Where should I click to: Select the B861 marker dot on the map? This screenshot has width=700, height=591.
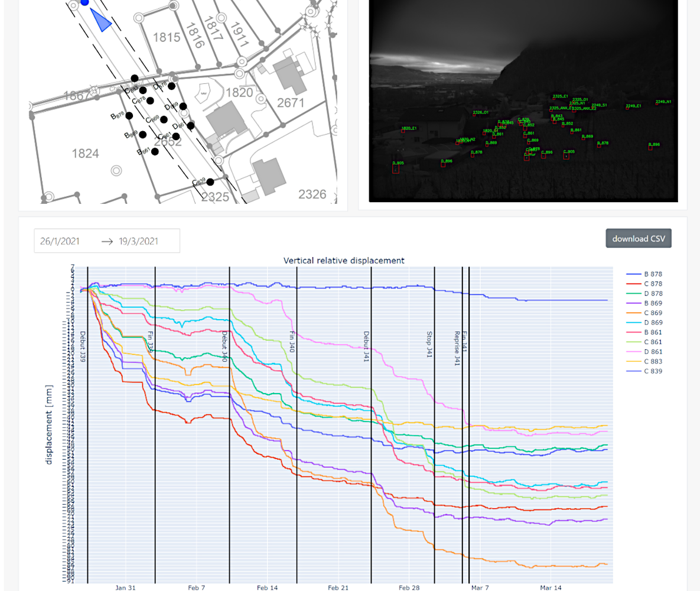point(155,152)
